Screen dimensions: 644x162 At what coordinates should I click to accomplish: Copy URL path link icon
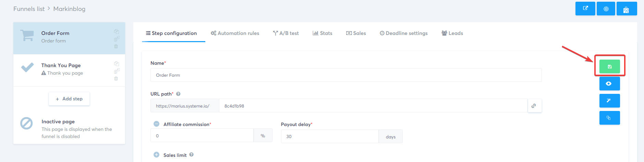534,106
